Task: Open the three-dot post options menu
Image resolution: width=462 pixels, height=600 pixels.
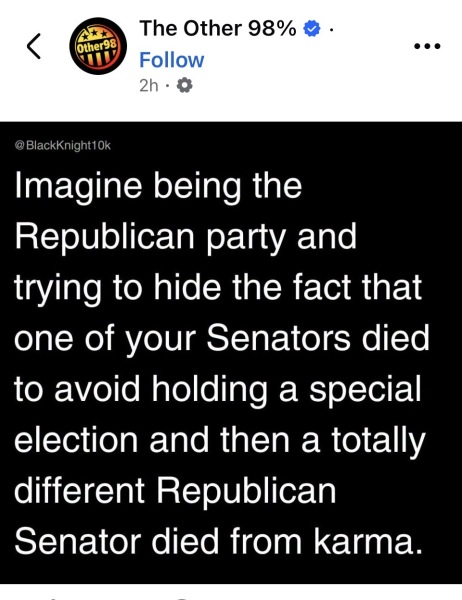Action: (428, 46)
